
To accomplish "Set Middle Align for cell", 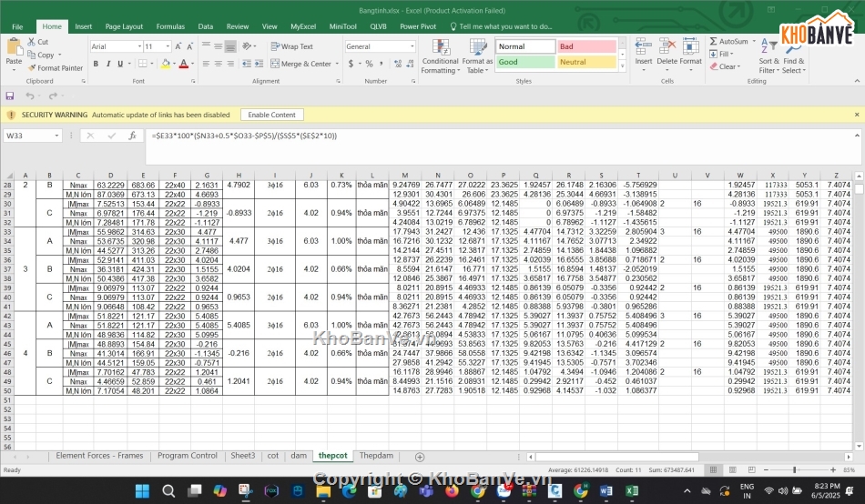I will pyautogui.click(x=218, y=46).
